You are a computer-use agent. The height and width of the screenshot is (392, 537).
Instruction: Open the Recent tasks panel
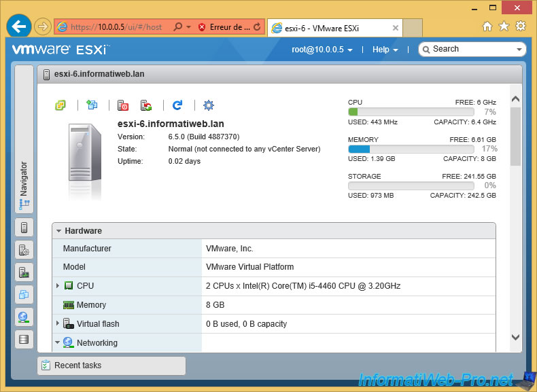(111, 366)
